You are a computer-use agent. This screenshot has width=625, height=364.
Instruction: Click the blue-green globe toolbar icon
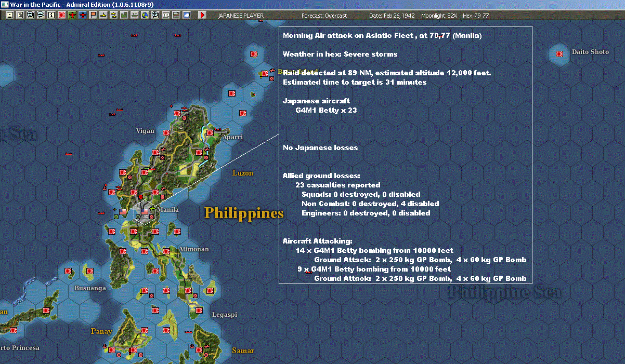pyautogui.click(x=145, y=15)
